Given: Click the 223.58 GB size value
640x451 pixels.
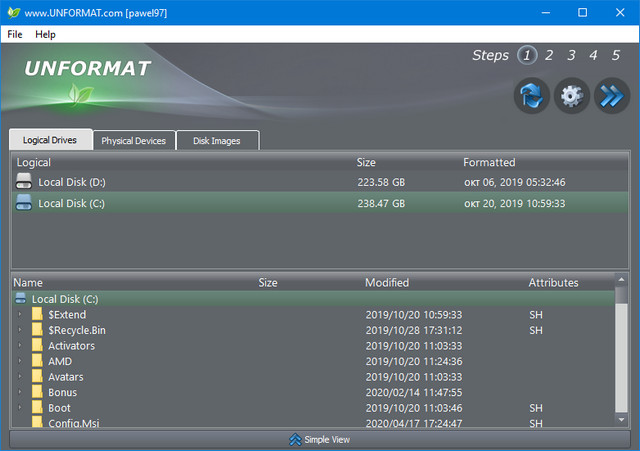Looking at the screenshot, I should point(381,182).
